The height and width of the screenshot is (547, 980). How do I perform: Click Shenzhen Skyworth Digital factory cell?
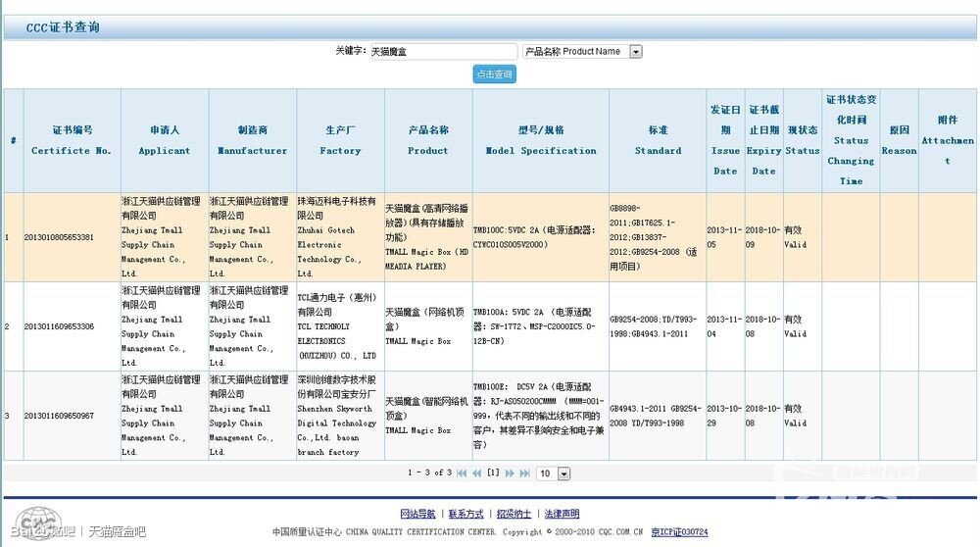coord(341,416)
